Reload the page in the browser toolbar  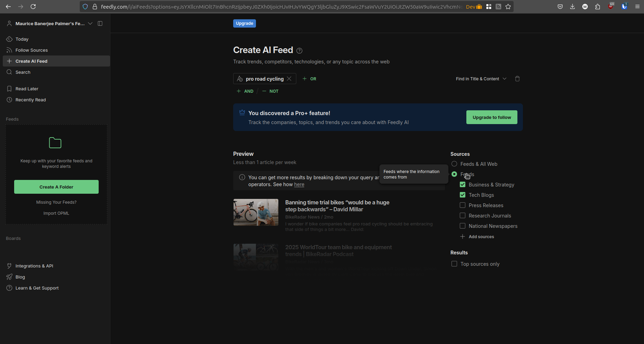click(33, 7)
